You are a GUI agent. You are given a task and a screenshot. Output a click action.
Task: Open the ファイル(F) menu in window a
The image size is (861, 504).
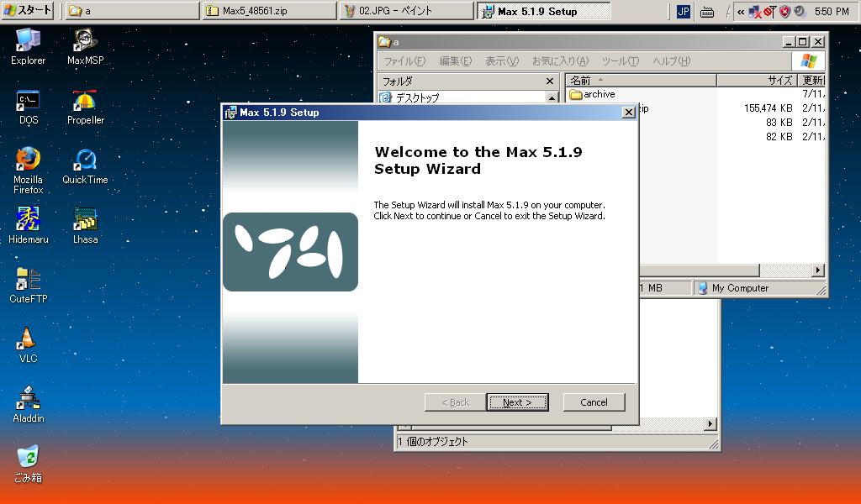click(404, 60)
